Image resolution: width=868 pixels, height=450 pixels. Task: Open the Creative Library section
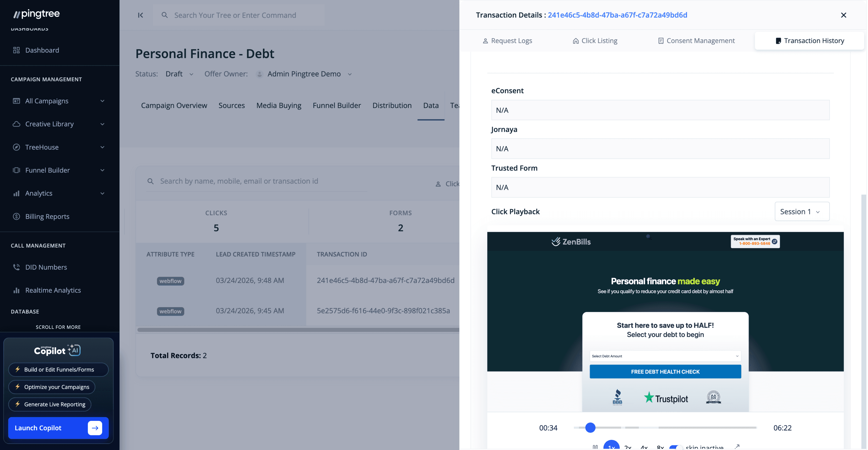pos(49,124)
